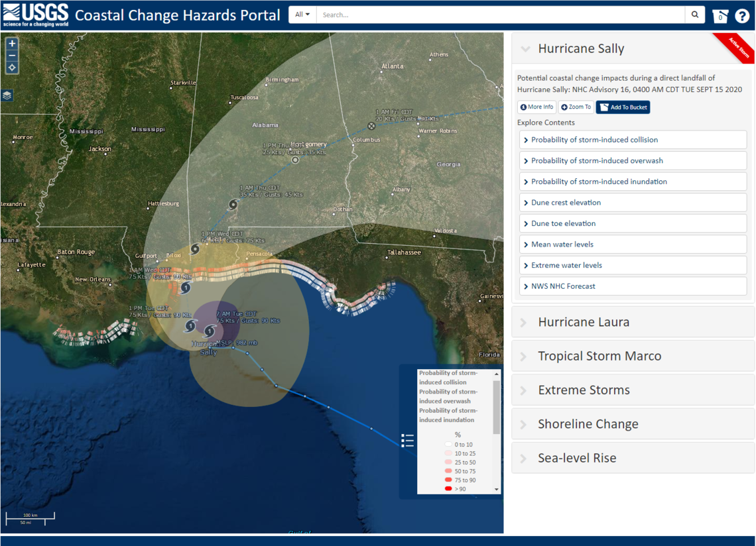Click the Explore Contents heading
The height and width of the screenshot is (546, 756).
[x=546, y=123]
